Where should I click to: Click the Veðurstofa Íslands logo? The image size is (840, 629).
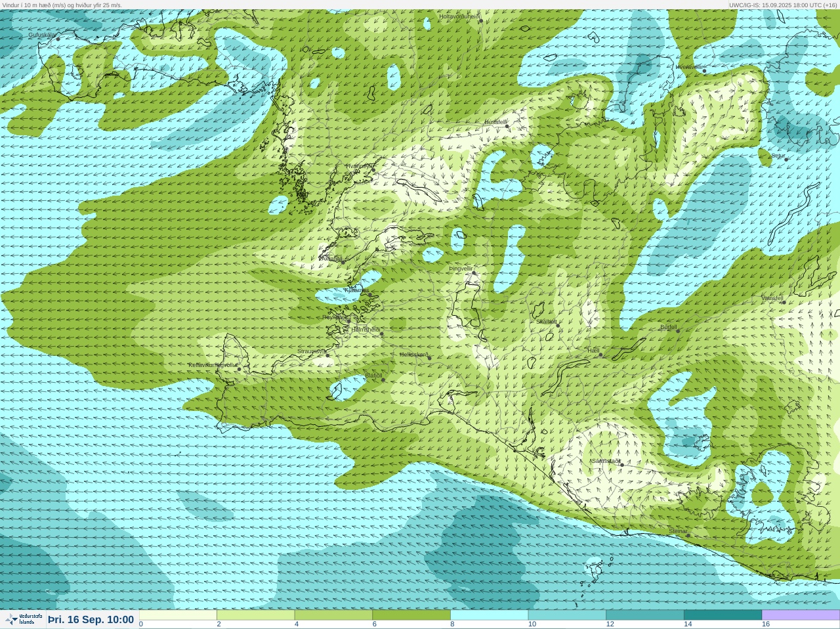(x=24, y=619)
